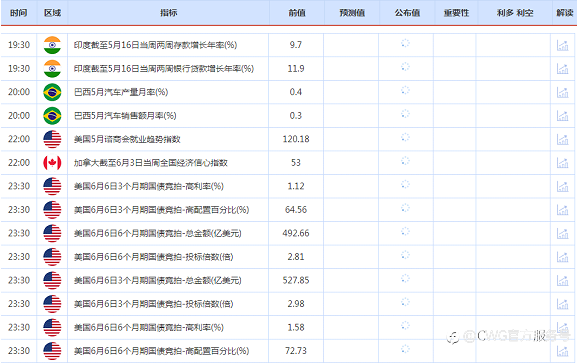
Task: Open chart icon in the row with value 1.12
Action: [x=562, y=186]
